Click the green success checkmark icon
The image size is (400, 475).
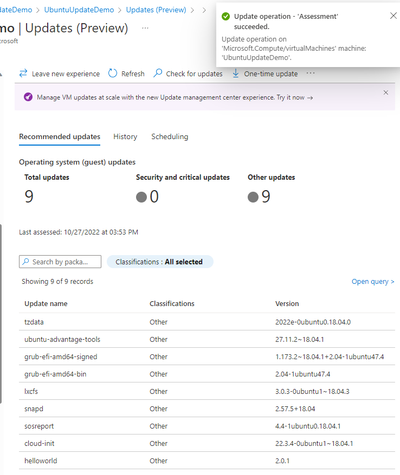(226, 16)
